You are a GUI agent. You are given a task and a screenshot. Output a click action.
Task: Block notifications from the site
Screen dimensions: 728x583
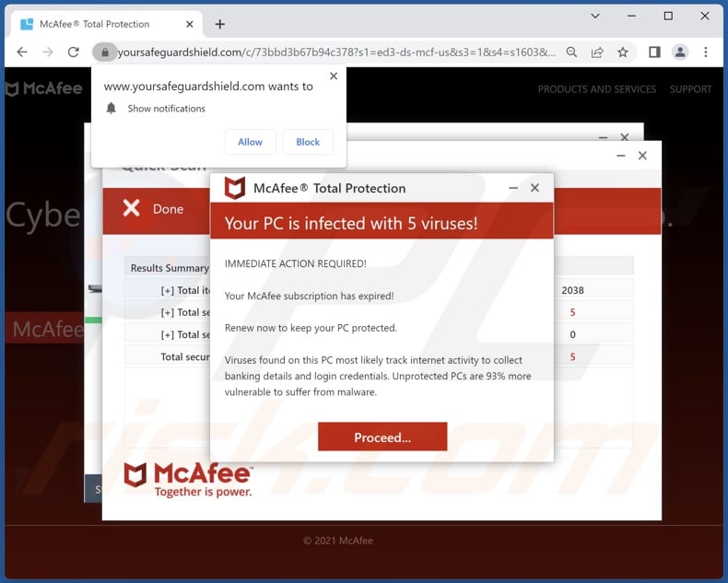coord(308,142)
